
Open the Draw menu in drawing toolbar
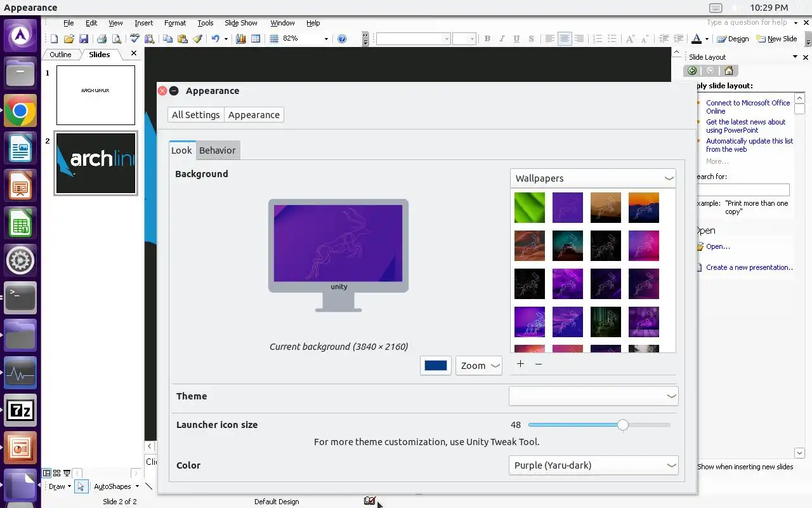(x=60, y=486)
